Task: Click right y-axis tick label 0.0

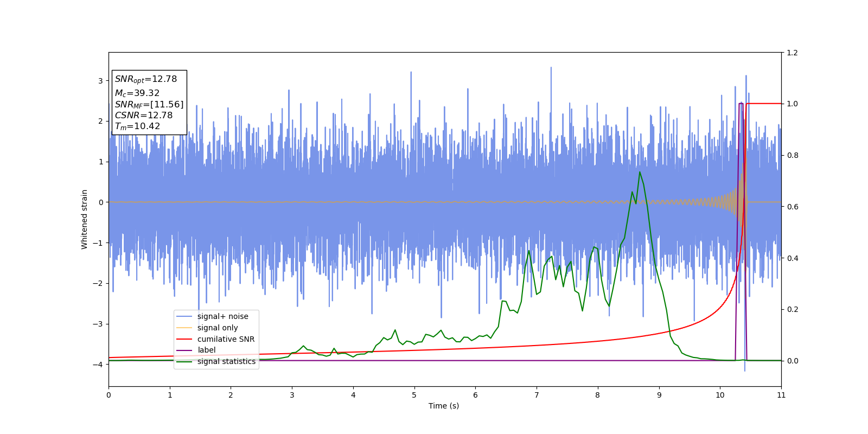Action: coord(793,361)
